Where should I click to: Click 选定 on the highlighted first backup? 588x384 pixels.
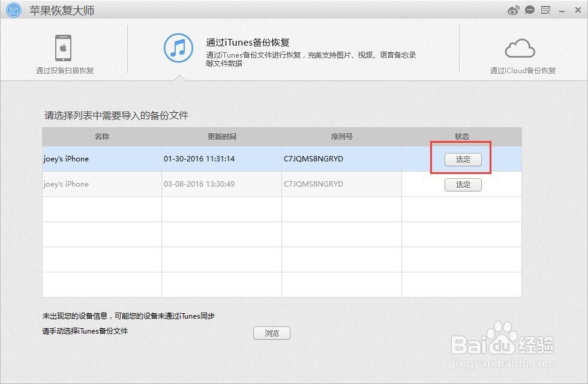click(x=463, y=159)
